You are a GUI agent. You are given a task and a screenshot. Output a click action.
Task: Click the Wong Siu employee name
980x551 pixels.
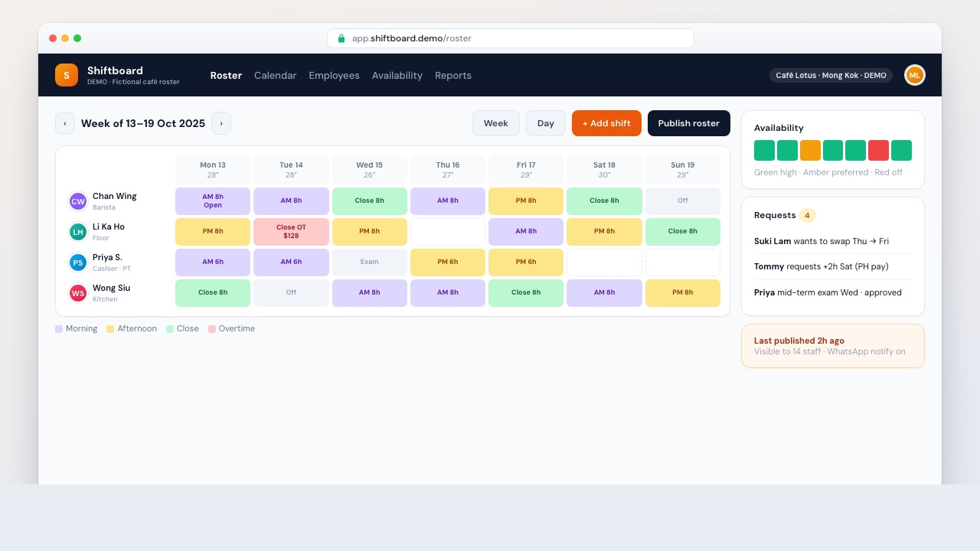click(112, 289)
